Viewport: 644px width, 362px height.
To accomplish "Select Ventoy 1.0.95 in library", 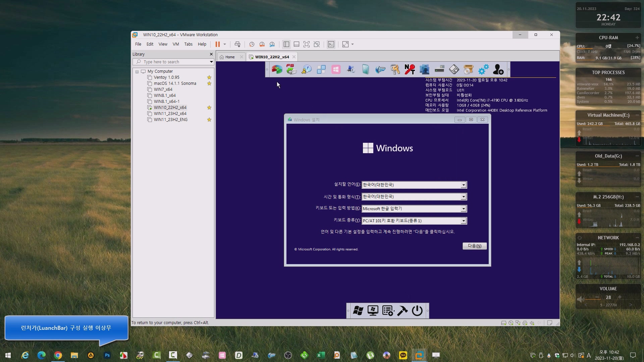I will pyautogui.click(x=166, y=77).
